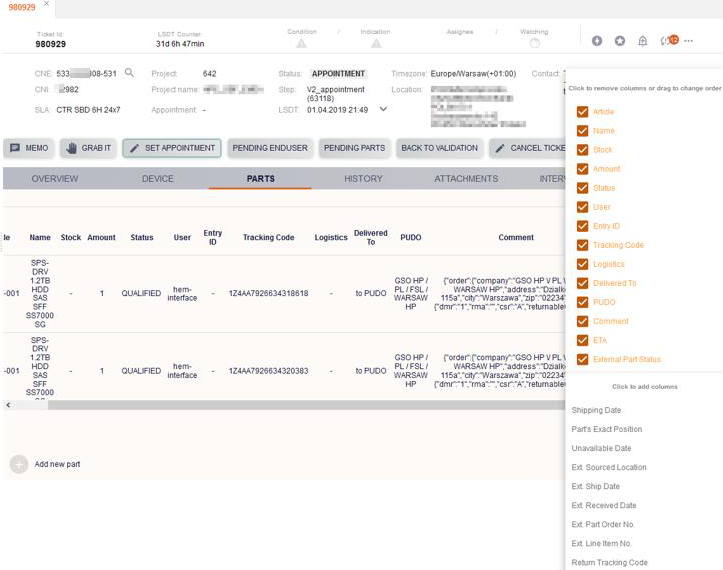Screen dimensions: 723x570
Task: Click the Watching clock icon
Action: click(534, 43)
